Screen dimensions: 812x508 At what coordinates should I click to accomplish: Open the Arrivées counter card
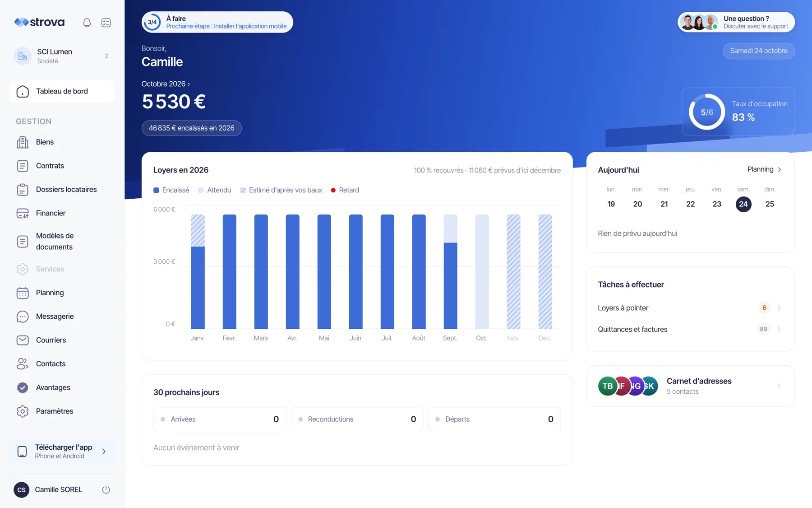(x=220, y=419)
